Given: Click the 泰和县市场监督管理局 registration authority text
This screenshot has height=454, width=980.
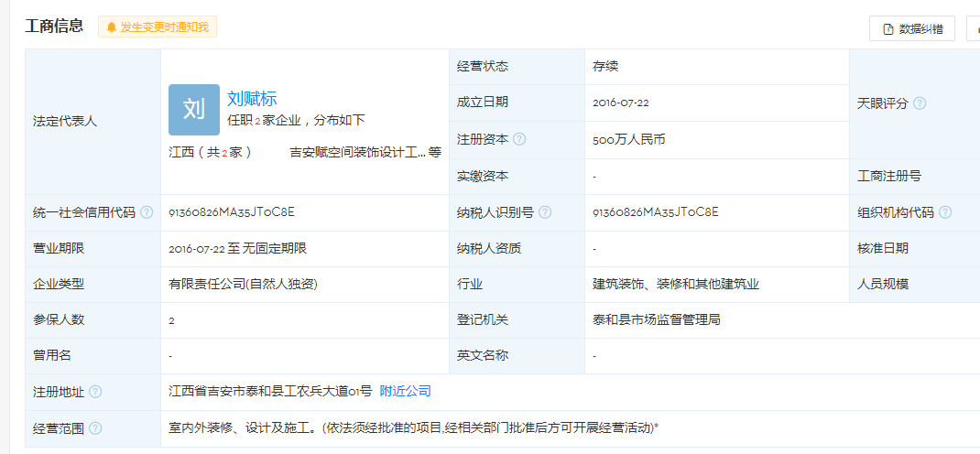Looking at the screenshot, I should 657,320.
